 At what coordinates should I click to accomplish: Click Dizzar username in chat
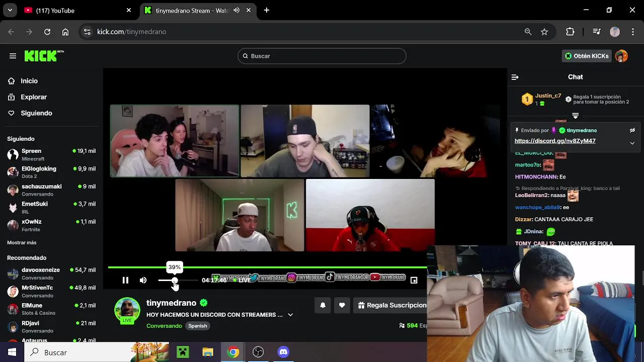(524, 219)
